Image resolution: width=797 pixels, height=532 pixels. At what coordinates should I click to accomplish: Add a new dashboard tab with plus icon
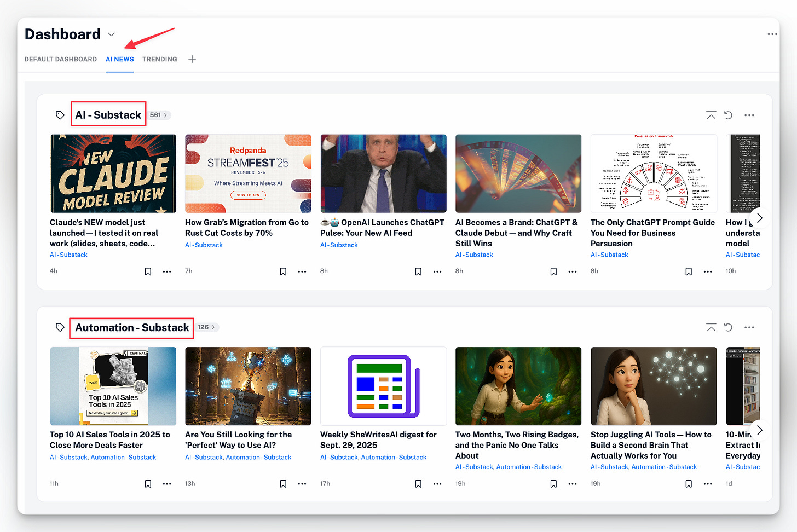tap(192, 59)
